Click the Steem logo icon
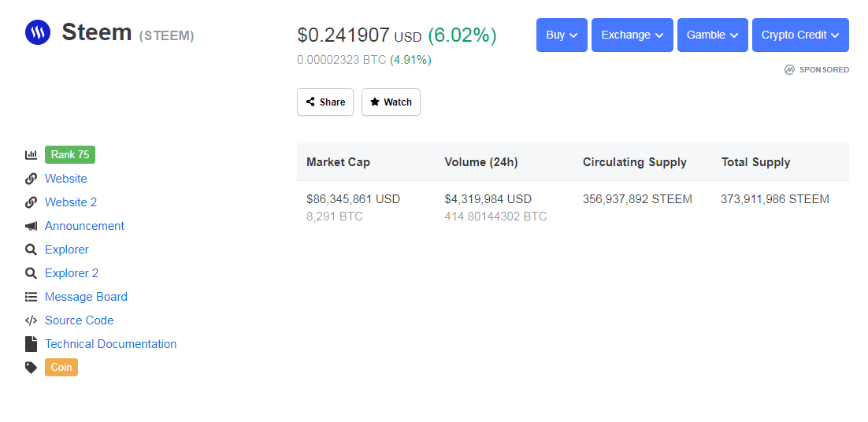 (38, 32)
